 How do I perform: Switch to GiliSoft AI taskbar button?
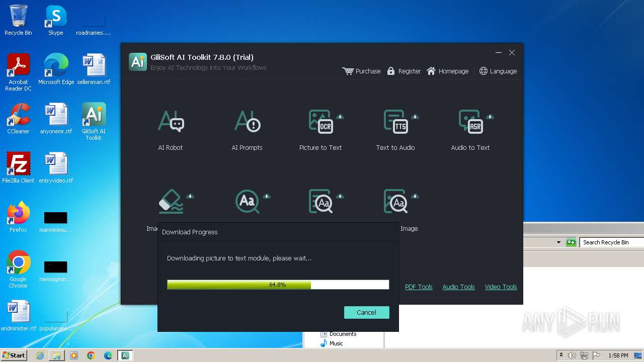pyautogui.click(x=125, y=355)
